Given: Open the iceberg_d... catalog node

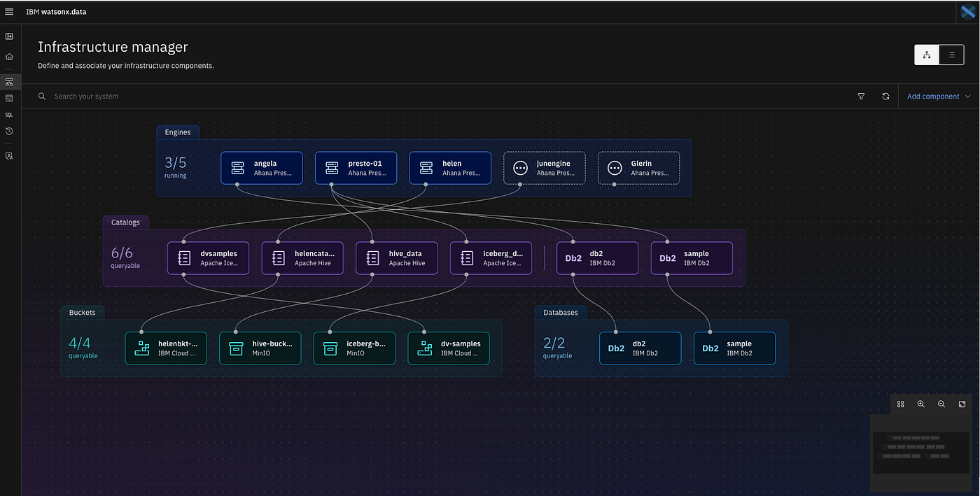Looking at the screenshot, I should (491, 258).
